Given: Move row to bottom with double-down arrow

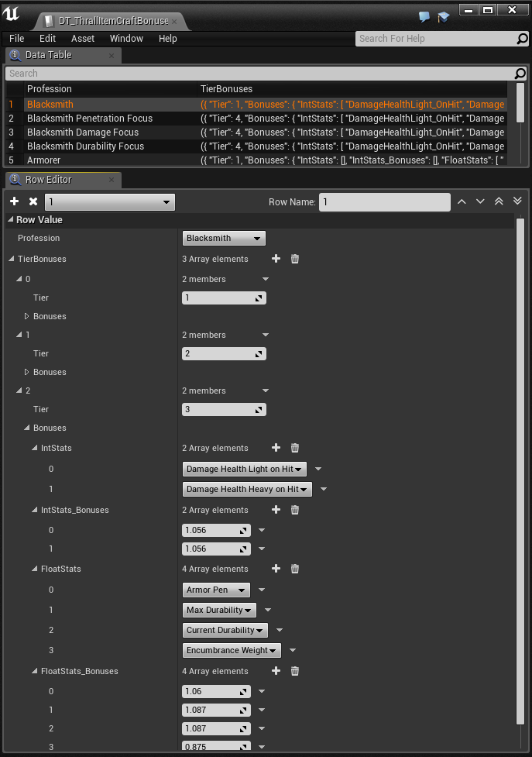Looking at the screenshot, I should coord(517,201).
